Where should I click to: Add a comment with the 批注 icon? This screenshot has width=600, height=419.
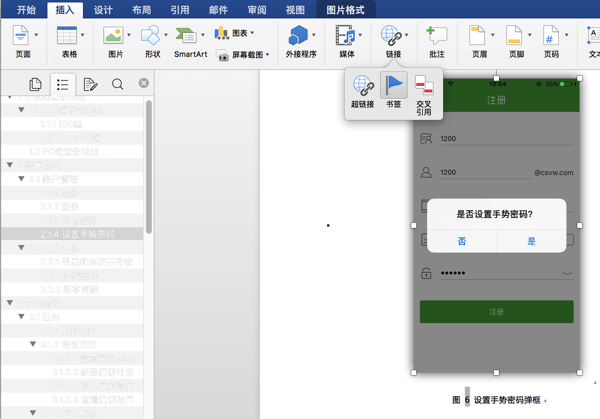[x=437, y=35]
